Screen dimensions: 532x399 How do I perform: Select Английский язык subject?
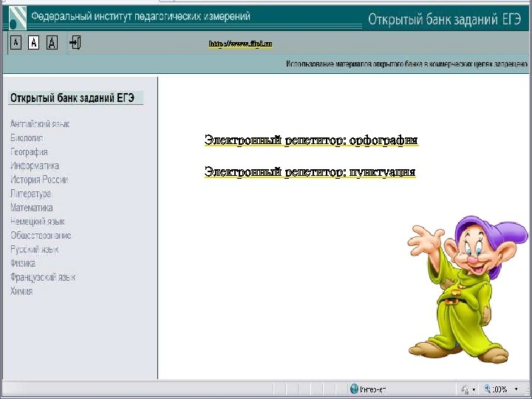(40, 124)
